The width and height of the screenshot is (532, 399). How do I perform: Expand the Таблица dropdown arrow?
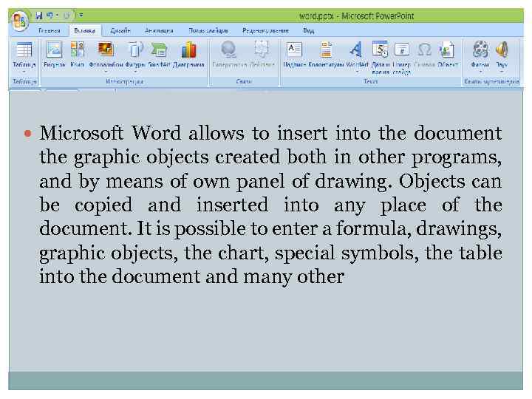click(x=24, y=72)
